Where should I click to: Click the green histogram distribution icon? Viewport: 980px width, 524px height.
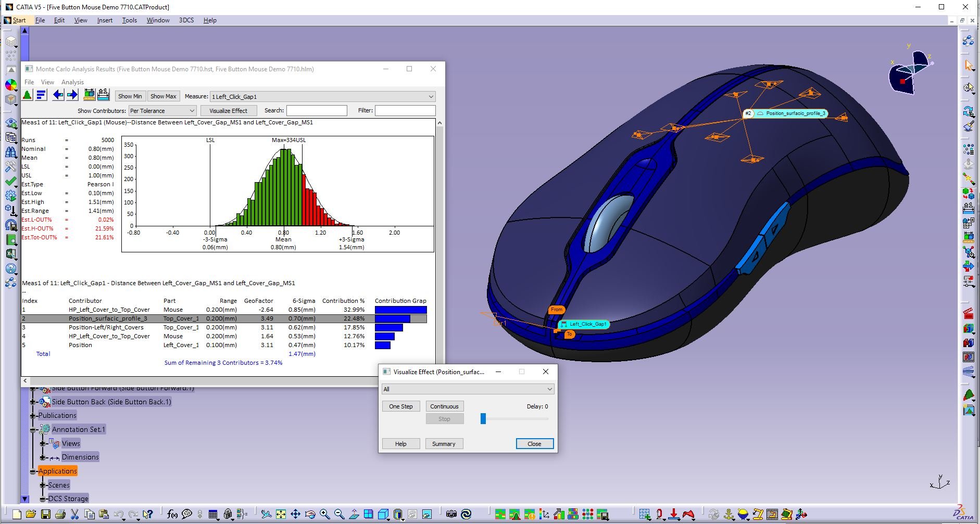[x=28, y=95]
